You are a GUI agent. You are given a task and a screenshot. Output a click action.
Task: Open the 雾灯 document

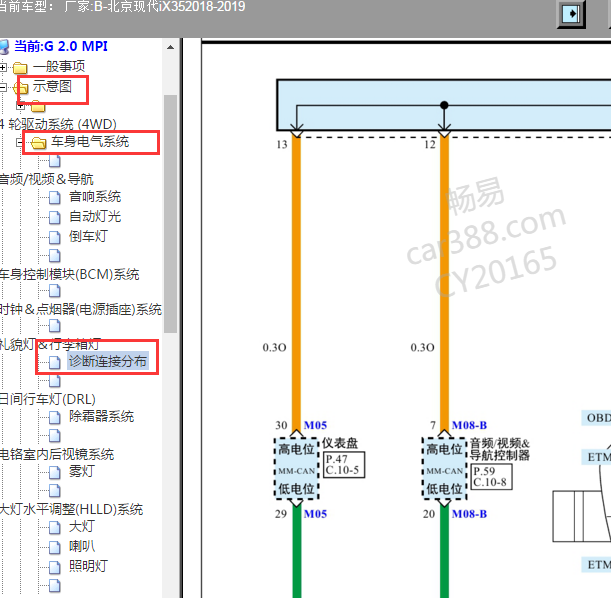[x=81, y=471]
